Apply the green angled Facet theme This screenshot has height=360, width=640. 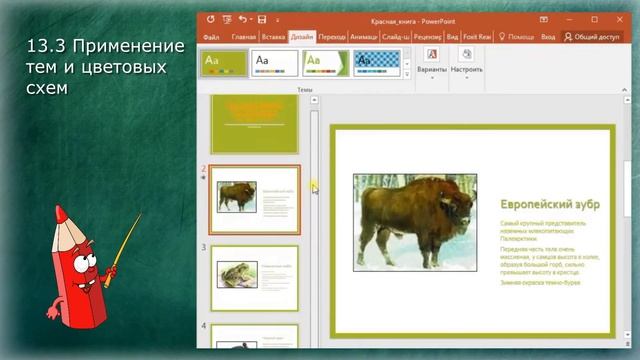(x=326, y=63)
